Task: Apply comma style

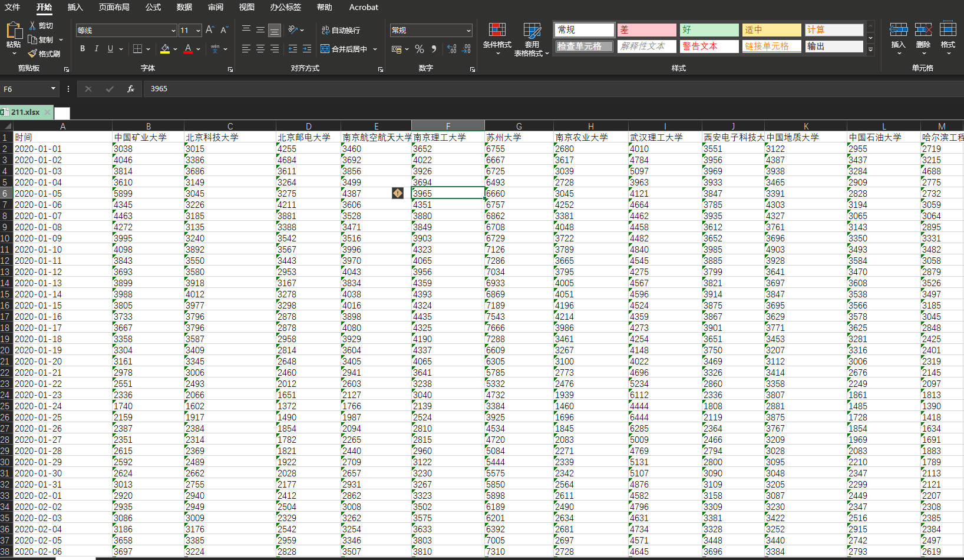Action: 434,49
